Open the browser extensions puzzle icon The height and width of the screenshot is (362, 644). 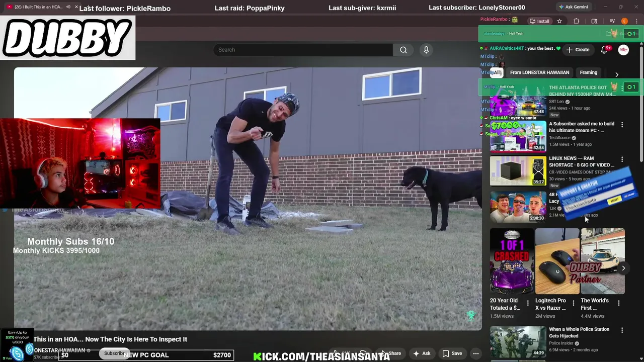coord(577,21)
